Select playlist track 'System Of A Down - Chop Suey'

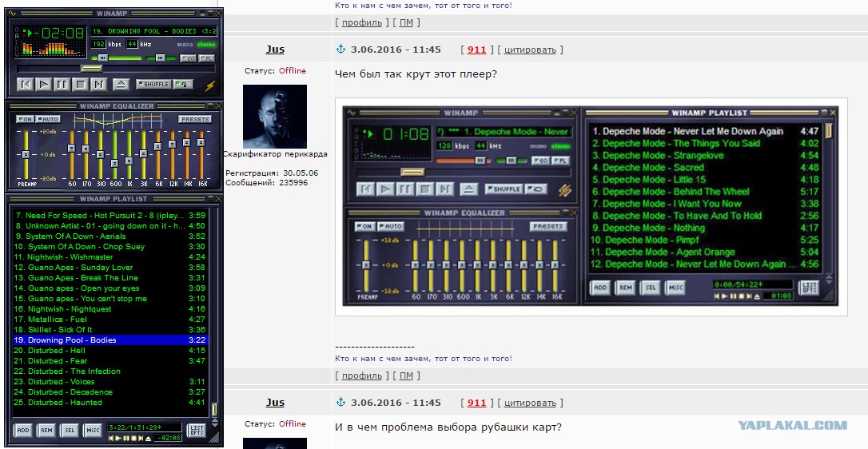point(110,246)
